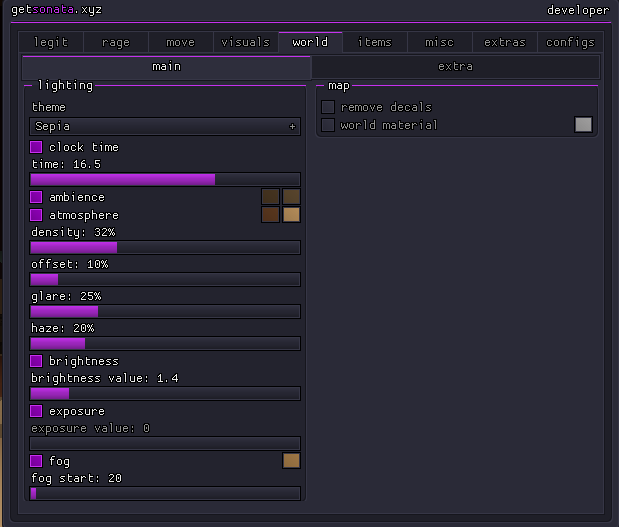
Task: Select the main sub-tab
Action: (x=167, y=67)
